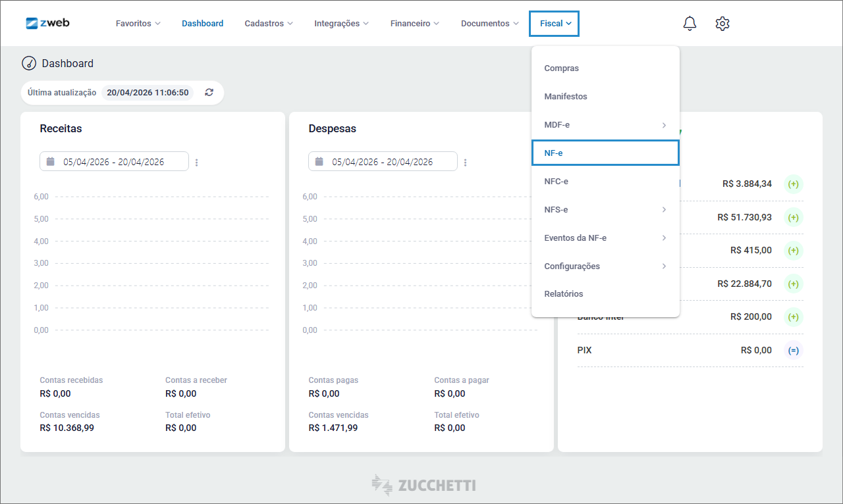
Task: Click the green plus badge for R$ 51.730,93
Action: tap(794, 217)
